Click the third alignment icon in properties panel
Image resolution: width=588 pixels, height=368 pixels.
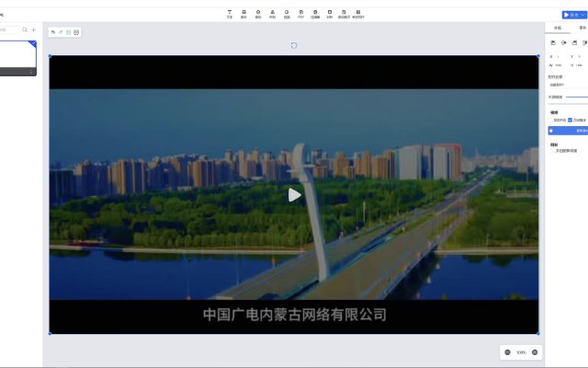[574, 43]
